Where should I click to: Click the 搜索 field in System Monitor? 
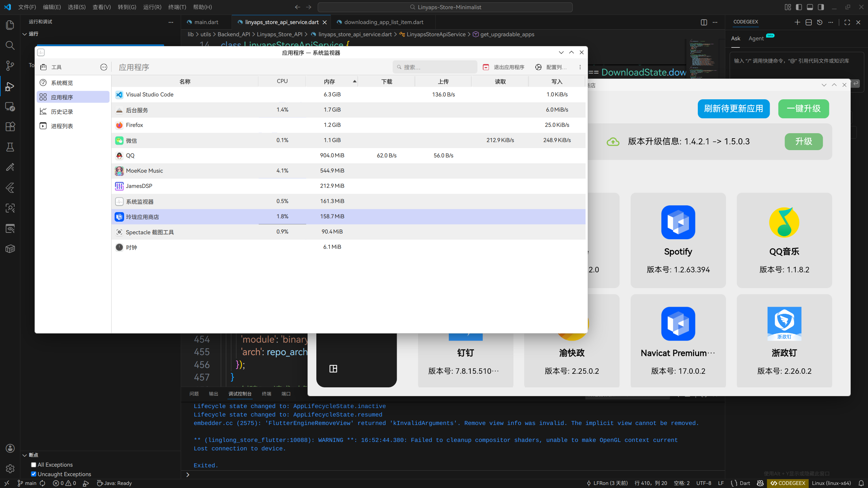[x=435, y=67]
